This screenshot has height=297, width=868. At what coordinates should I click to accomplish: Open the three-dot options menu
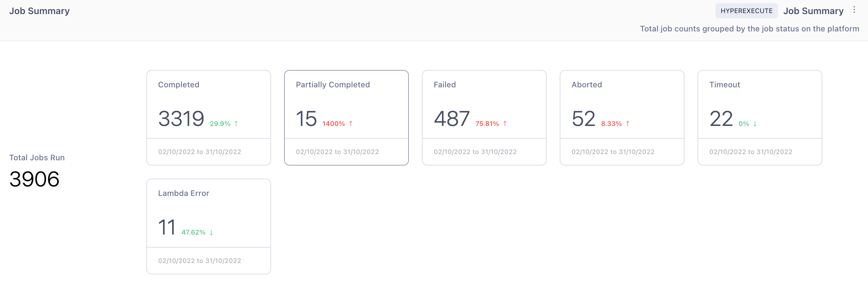854,10
